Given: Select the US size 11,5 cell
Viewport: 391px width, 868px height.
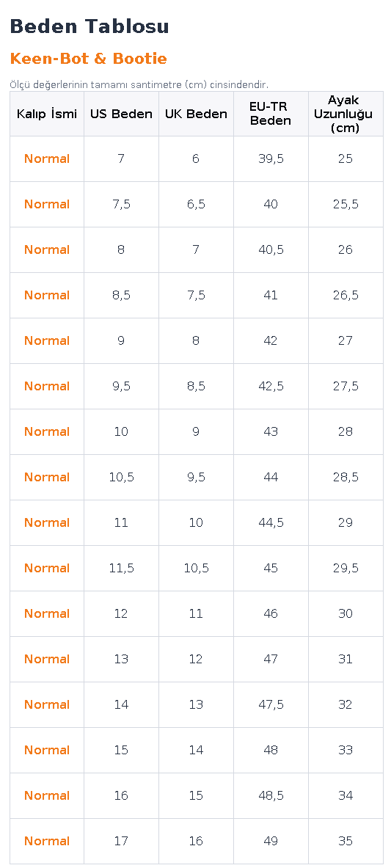Looking at the screenshot, I should [121, 569].
